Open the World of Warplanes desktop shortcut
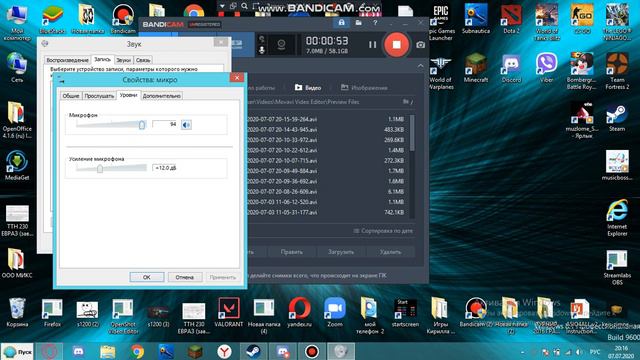 pyautogui.click(x=441, y=73)
